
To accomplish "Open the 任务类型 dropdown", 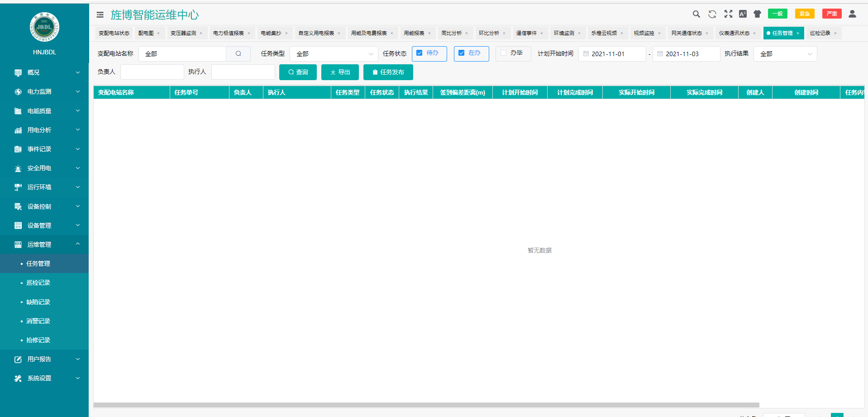I will [x=334, y=54].
